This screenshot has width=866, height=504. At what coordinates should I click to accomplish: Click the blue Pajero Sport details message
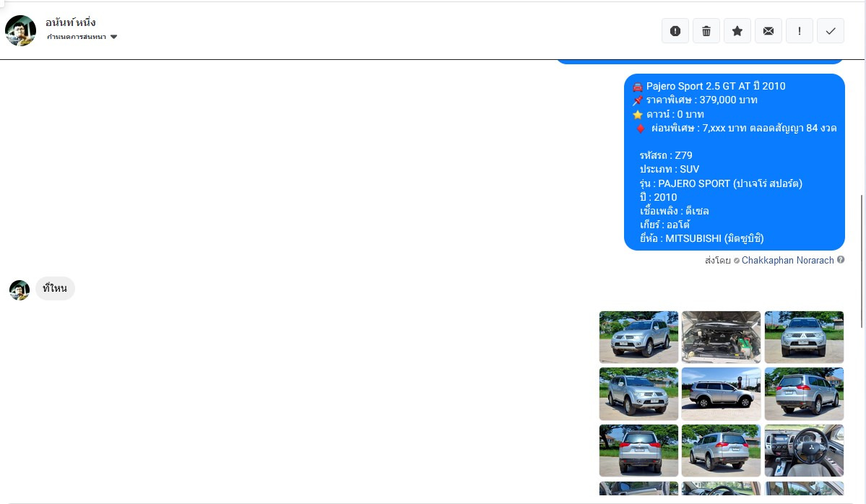pos(734,162)
